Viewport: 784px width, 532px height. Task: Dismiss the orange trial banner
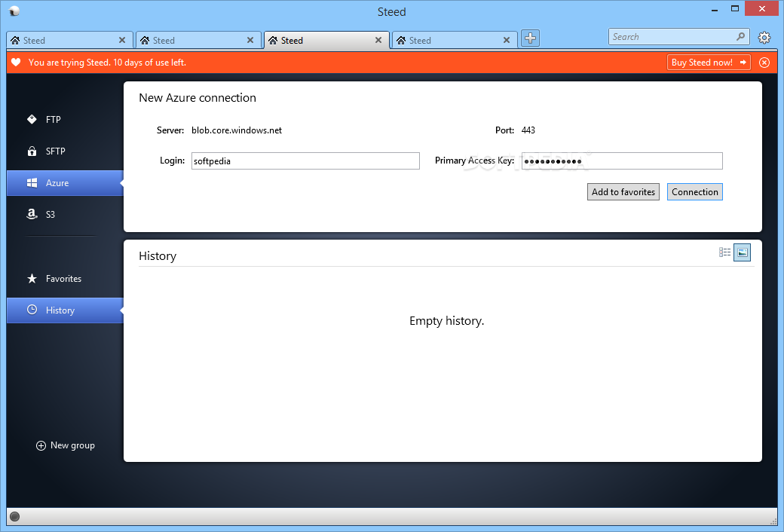pos(764,63)
